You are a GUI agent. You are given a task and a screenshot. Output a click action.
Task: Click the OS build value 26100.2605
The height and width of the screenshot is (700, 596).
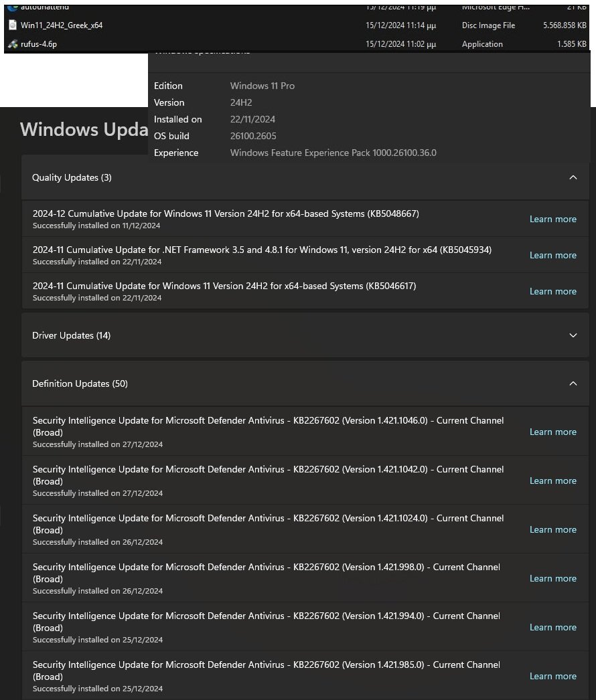pyautogui.click(x=253, y=136)
